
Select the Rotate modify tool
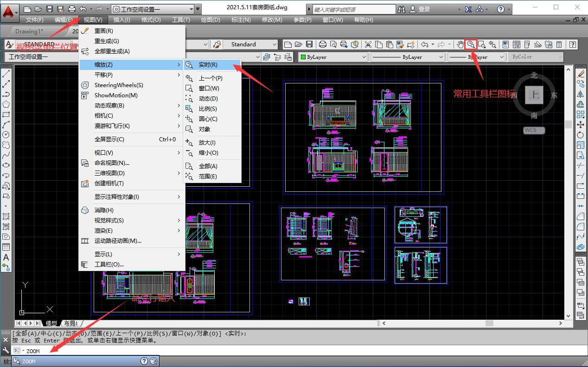[581, 135]
